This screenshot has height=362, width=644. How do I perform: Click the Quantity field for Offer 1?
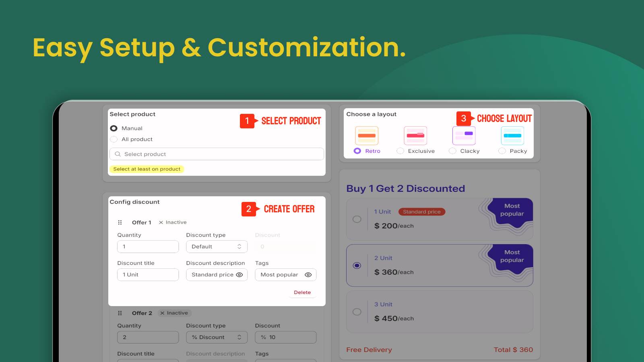coord(148,247)
